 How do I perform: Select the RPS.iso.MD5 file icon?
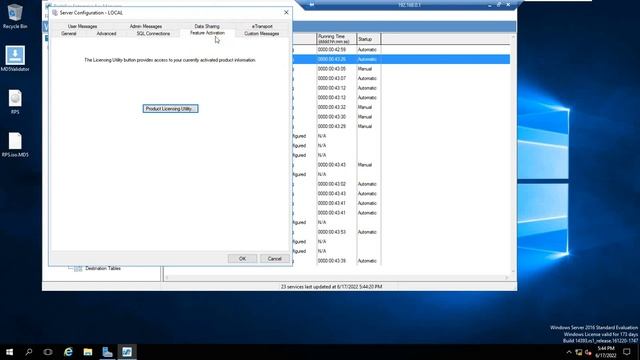[15, 144]
